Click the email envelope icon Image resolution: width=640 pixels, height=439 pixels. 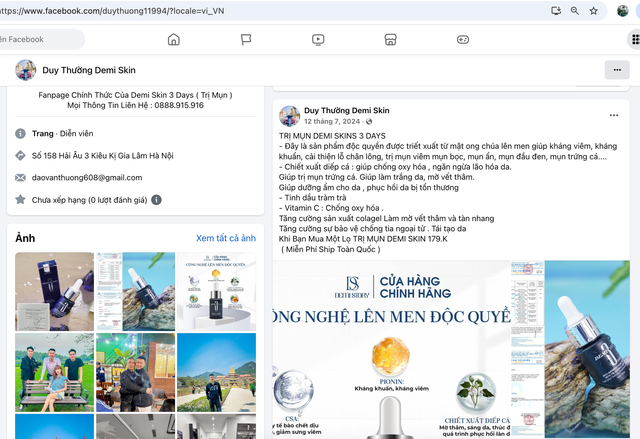20,177
